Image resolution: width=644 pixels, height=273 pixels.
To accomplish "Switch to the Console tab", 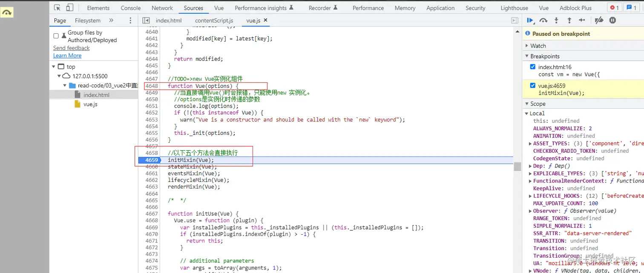I will (x=131, y=8).
